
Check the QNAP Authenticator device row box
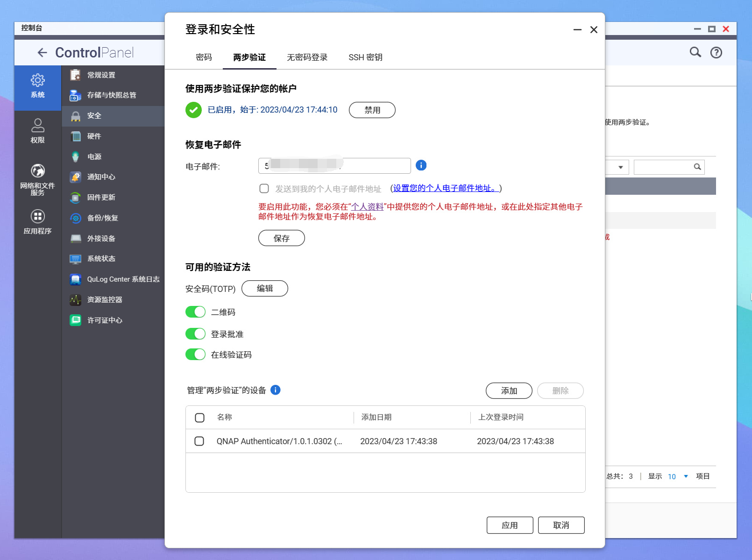click(199, 441)
